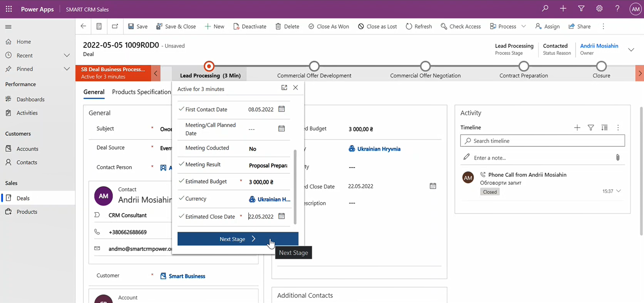Click Close as Lost
This screenshot has height=303, width=644.
[377, 26]
